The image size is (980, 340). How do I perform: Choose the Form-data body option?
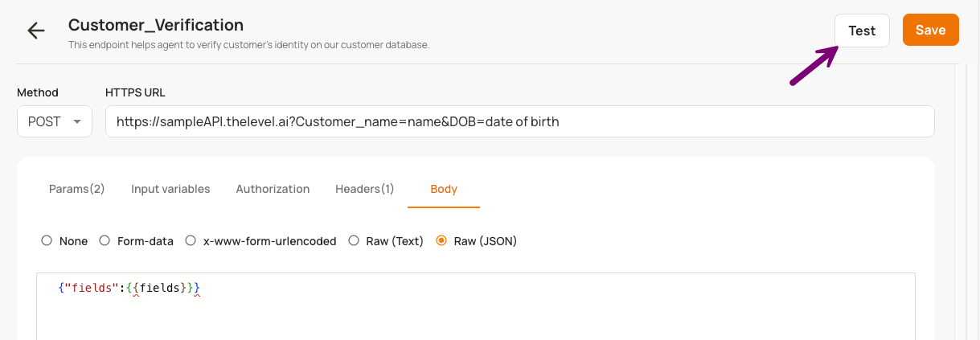point(105,240)
